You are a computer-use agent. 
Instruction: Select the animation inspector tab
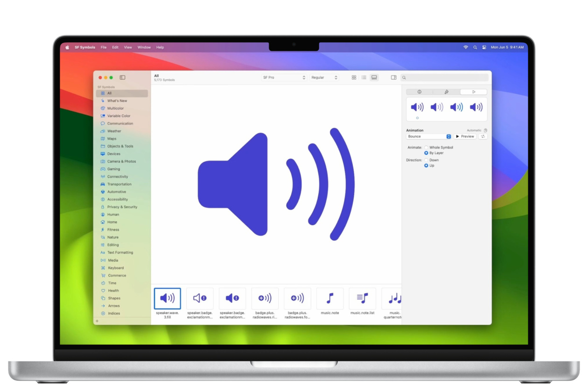[473, 92]
